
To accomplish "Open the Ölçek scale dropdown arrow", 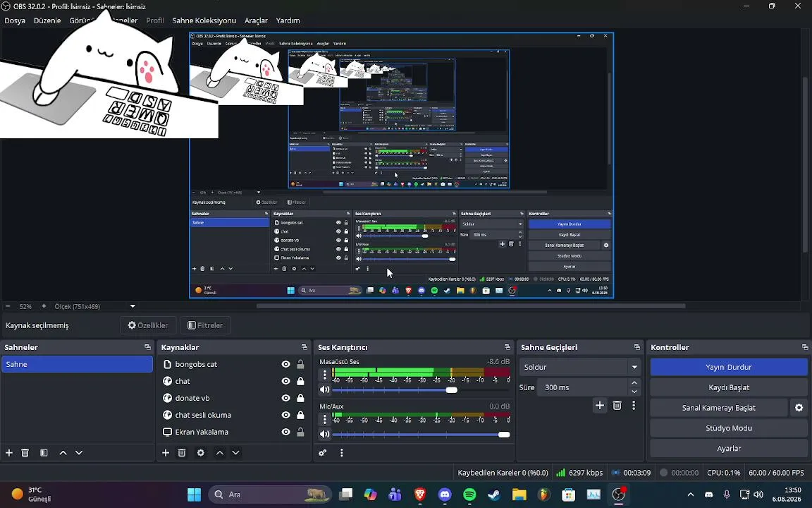I will pos(133,306).
